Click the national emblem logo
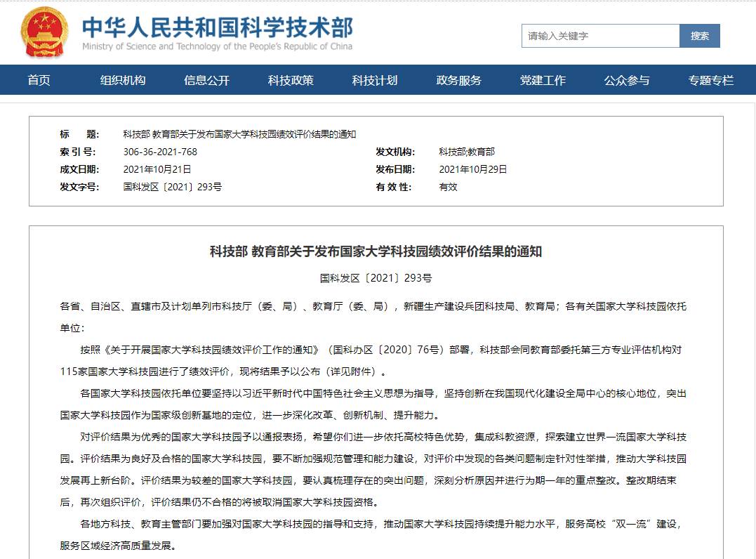 44,33
